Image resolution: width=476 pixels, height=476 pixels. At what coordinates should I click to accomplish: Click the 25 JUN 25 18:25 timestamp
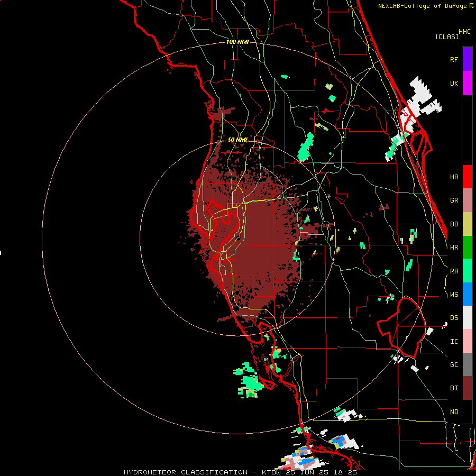[322, 472]
